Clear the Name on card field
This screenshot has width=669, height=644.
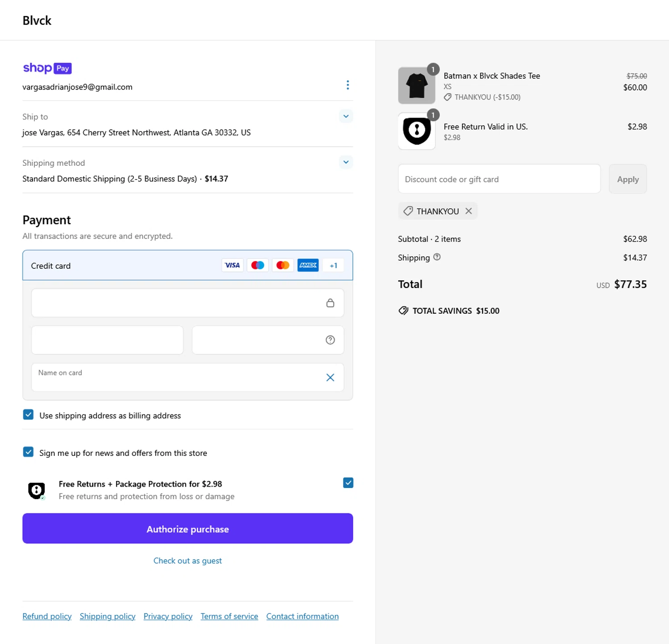coord(330,377)
